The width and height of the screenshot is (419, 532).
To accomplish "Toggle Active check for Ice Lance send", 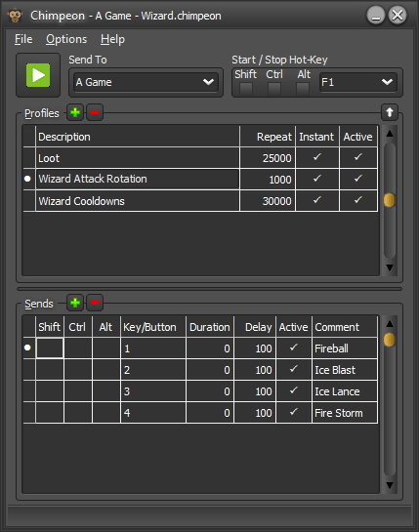I will point(294,391).
